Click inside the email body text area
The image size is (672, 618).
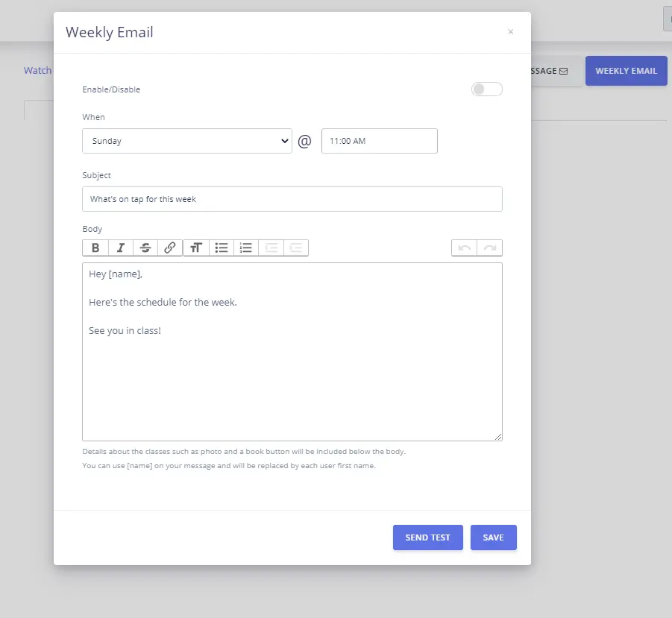pos(292,373)
